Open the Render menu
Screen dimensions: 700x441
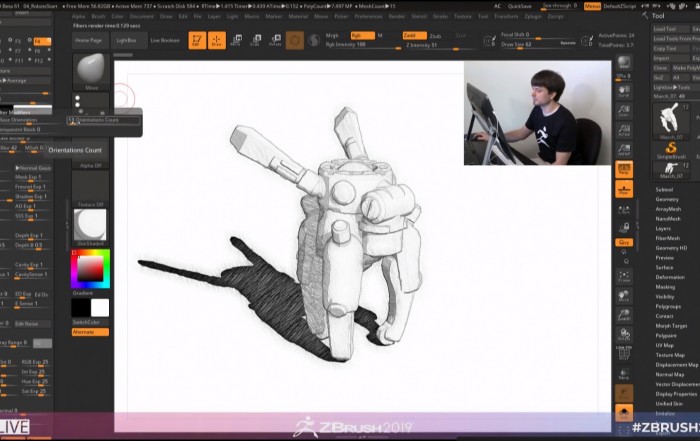tap(398, 17)
